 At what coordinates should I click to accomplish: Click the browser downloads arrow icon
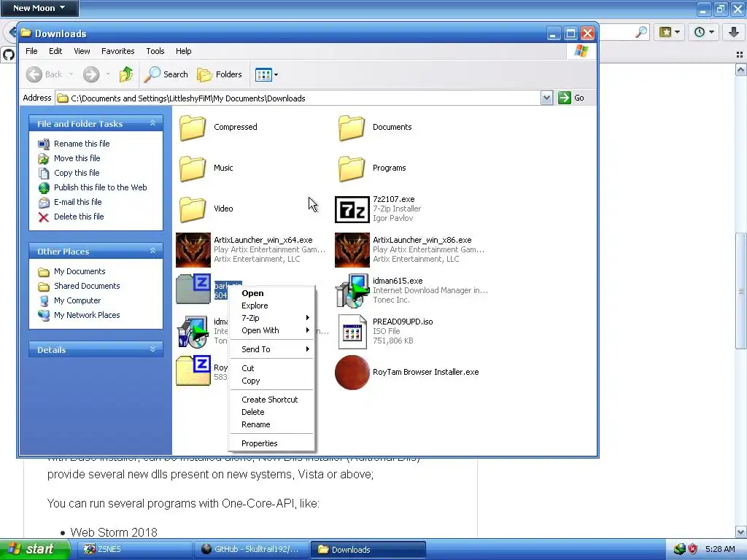click(x=734, y=32)
